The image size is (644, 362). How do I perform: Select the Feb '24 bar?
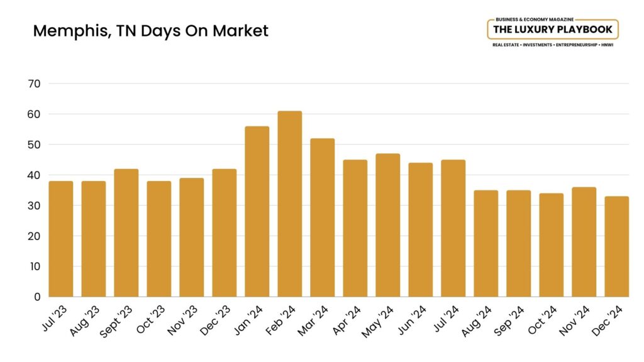click(290, 204)
